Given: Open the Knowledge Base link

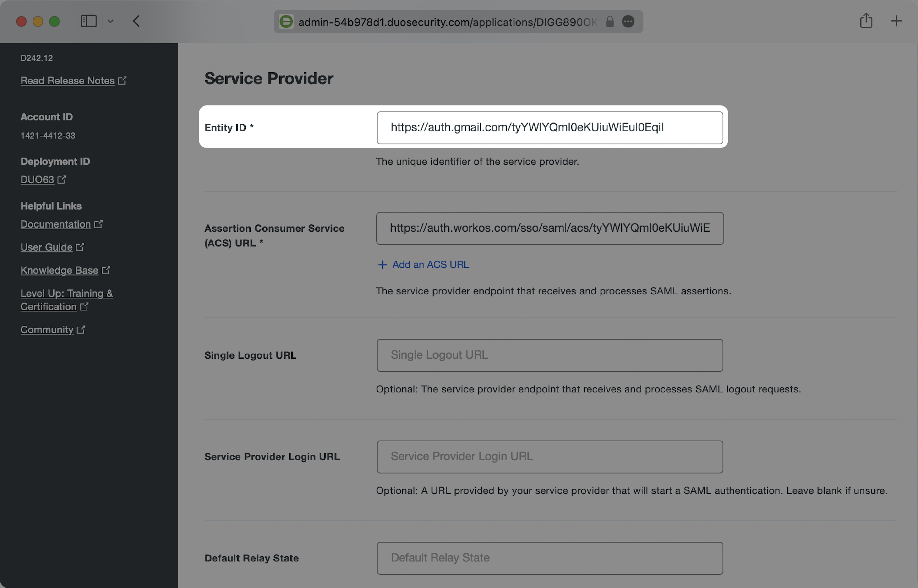Looking at the screenshot, I should [x=60, y=270].
